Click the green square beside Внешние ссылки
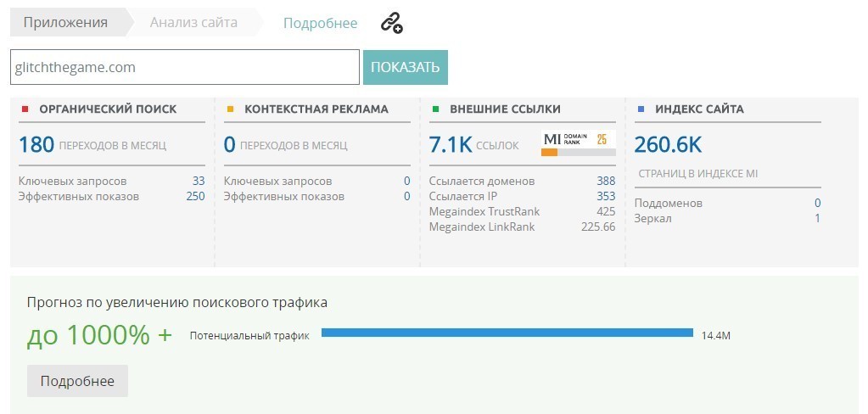 (x=435, y=109)
